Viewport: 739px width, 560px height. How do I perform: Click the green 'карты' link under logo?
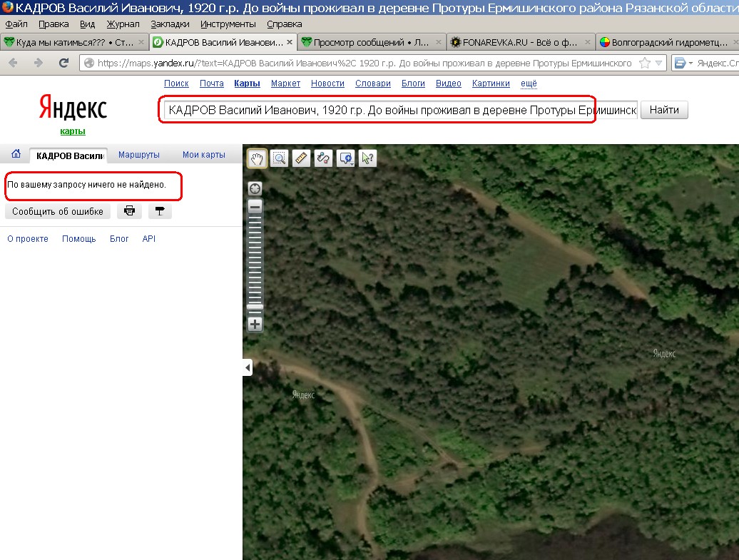pos(73,131)
